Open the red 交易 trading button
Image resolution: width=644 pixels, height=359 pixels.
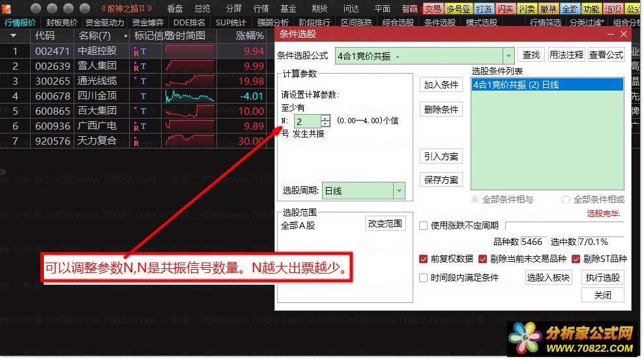(x=432, y=8)
